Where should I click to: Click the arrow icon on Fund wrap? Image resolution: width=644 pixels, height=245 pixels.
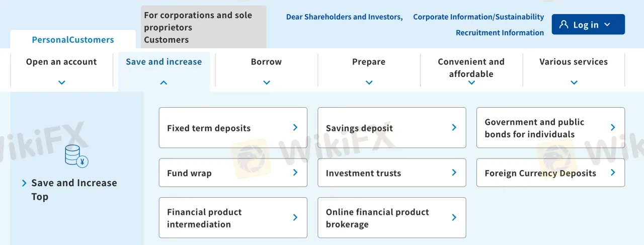[295, 173]
